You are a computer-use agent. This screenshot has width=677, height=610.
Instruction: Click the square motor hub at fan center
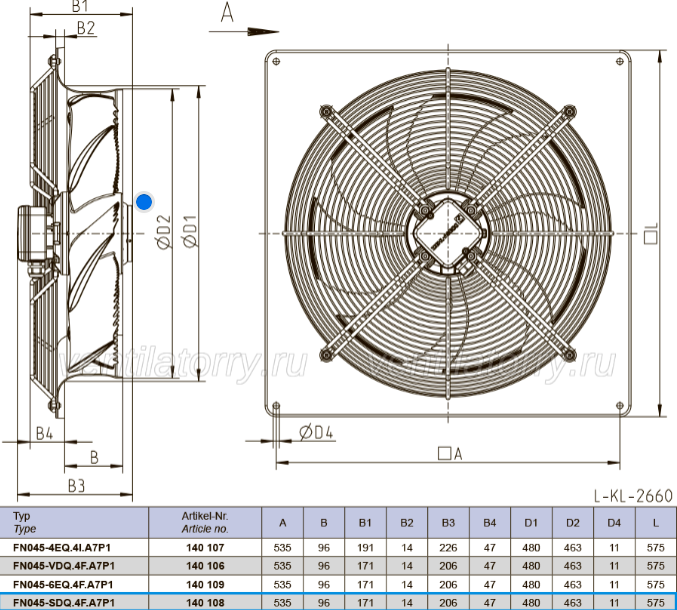tap(447, 233)
